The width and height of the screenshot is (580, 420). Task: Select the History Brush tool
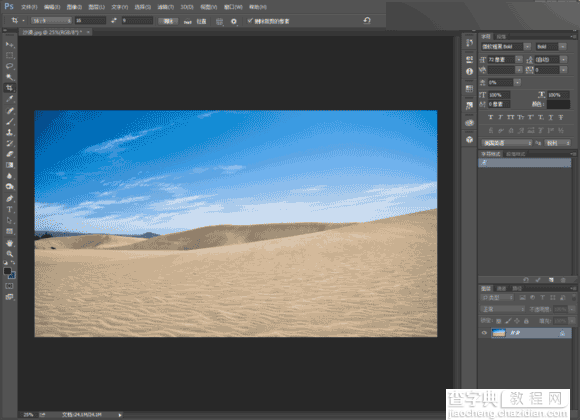click(9, 143)
